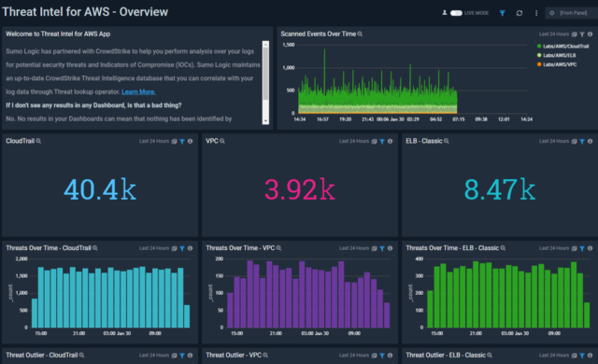598x364 pixels.
Task: Open Scanned Events Over Time in search
Action: click(360, 34)
